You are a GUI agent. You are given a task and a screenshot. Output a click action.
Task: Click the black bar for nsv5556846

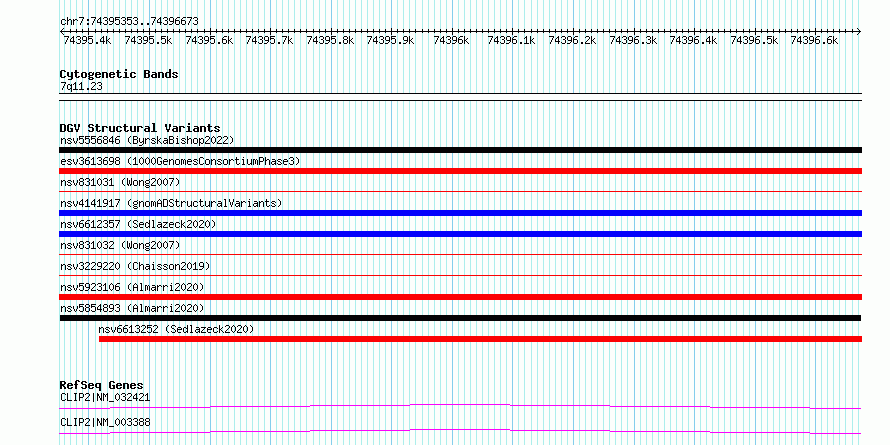pyautogui.click(x=460, y=150)
